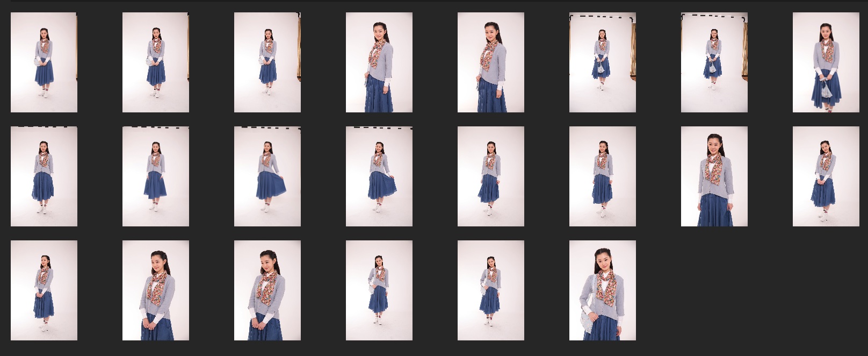Viewport: 868px width, 356px height.
Task: Select the seventh thumbnail in the top row
Action: (714, 62)
